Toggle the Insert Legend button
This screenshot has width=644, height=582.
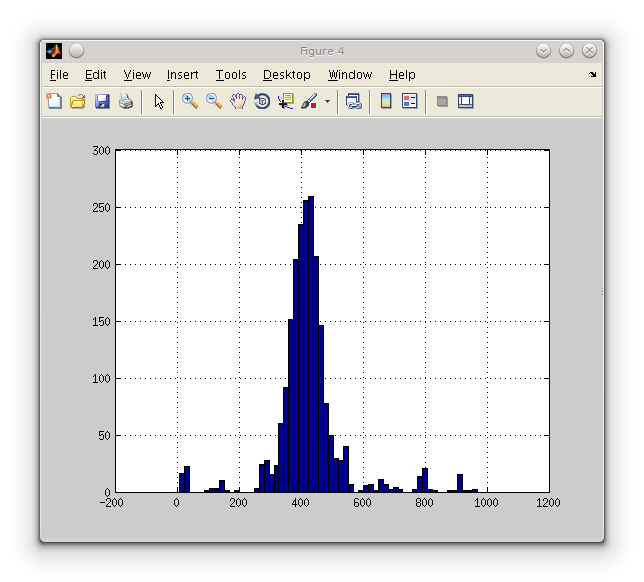point(409,101)
